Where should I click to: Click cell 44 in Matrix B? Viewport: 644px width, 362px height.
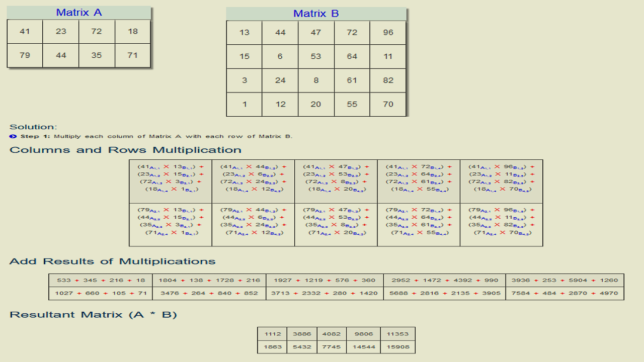[x=280, y=32]
